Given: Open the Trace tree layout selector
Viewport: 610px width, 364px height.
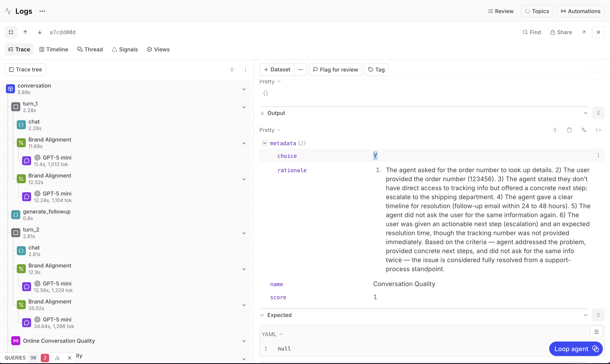Looking at the screenshot, I should (25, 69).
